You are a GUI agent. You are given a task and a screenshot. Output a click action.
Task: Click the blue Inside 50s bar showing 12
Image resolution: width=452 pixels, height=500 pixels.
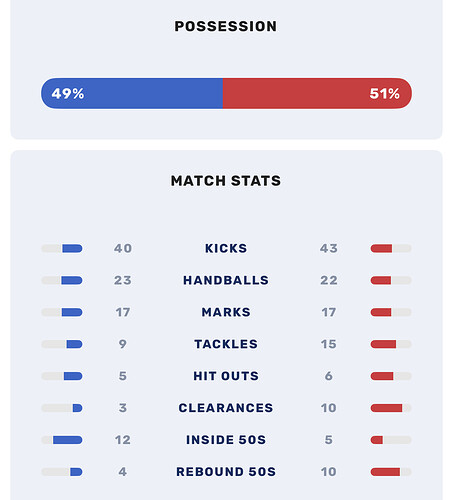point(68,440)
